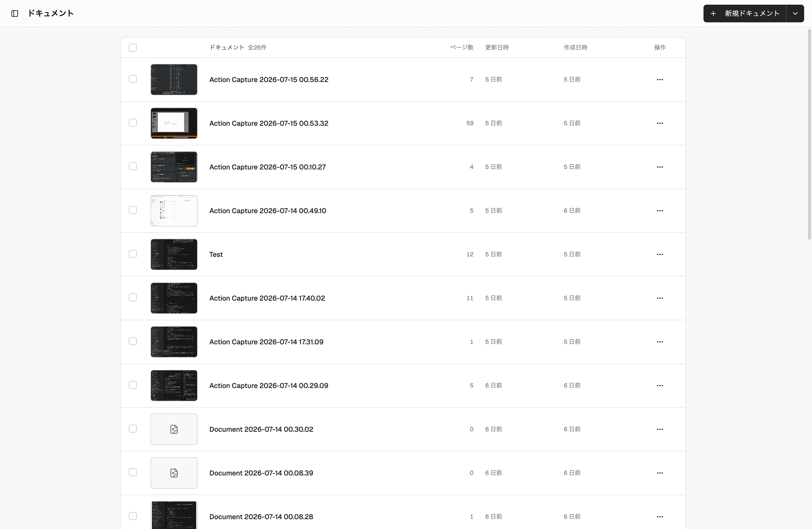Open thumbnail of Document 2026-07-14 00.08.28
The width and height of the screenshot is (812, 529).
(174, 515)
